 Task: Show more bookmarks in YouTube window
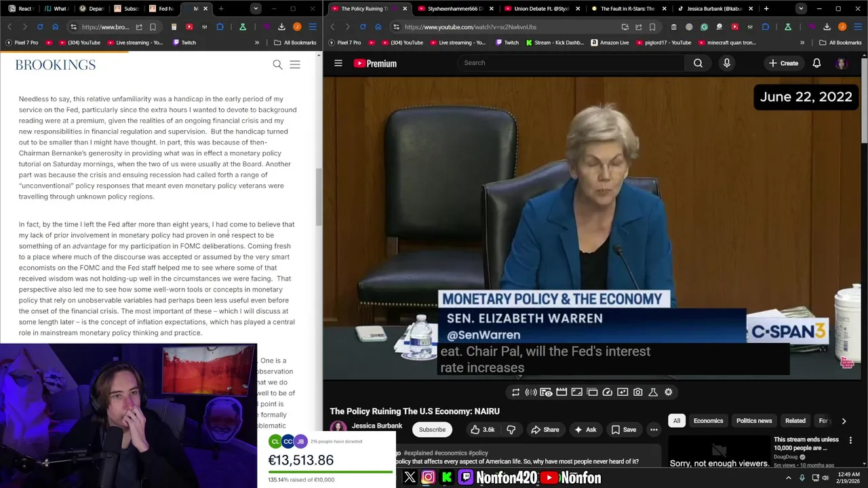click(x=802, y=43)
